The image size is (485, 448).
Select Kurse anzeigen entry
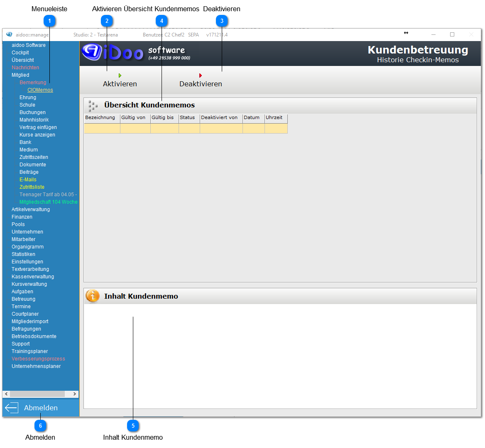pos(37,135)
